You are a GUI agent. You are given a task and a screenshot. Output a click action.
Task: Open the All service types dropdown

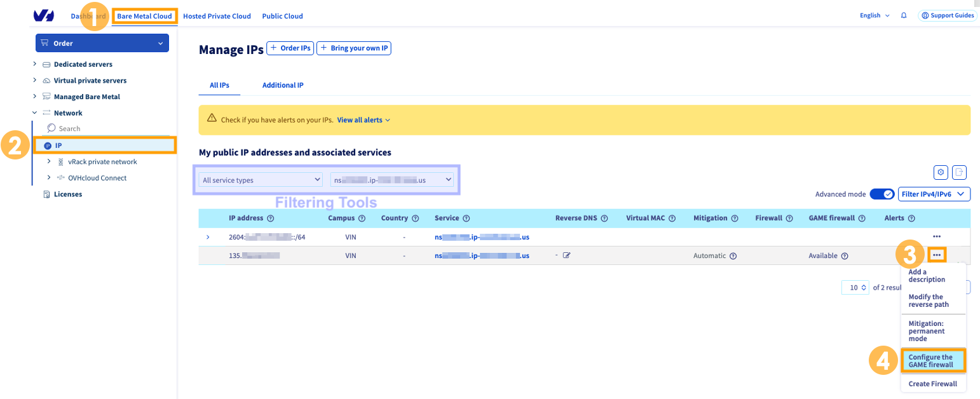click(261, 180)
